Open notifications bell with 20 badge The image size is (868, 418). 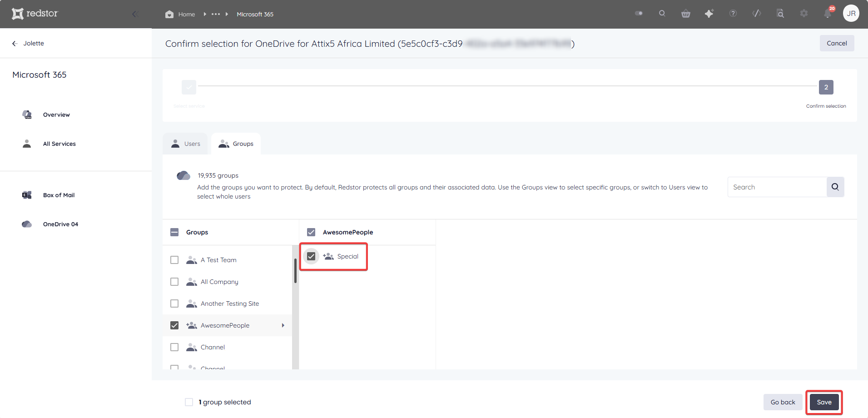(x=828, y=13)
